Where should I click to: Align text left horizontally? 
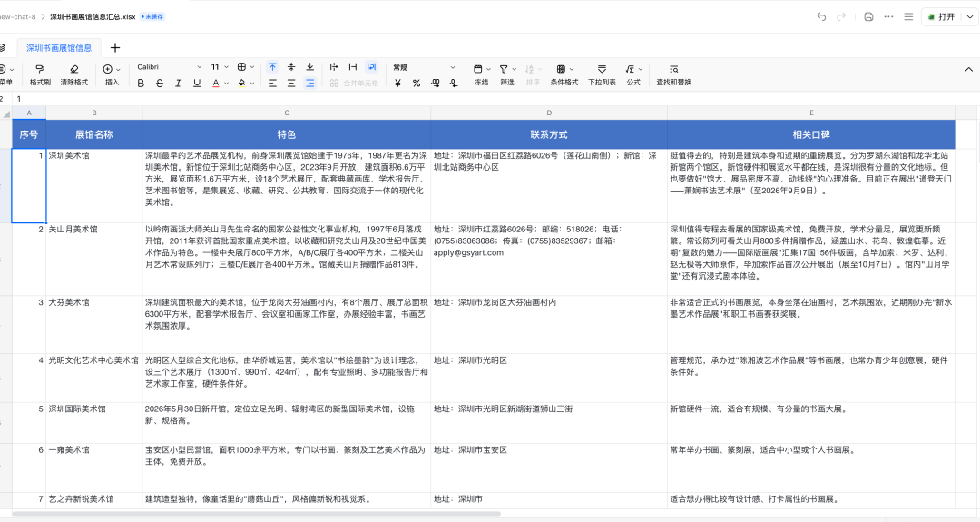coord(272,84)
